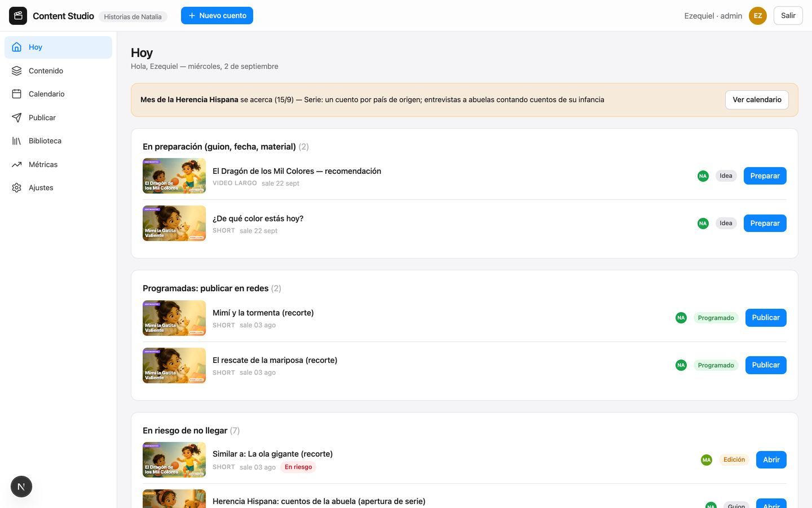812x508 pixels.
Task: Click the Content Studio clapperboard logo
Action: [x=18, y=16]
